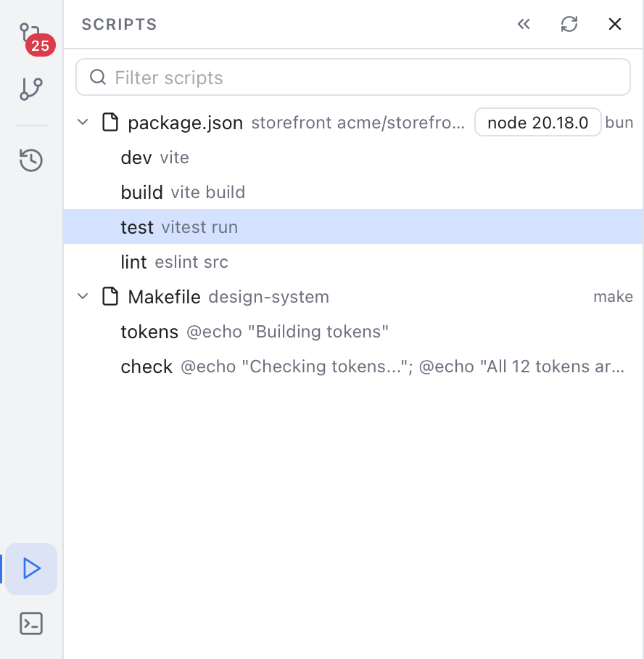Screen dimensions: 644x659
Task: Click the design-system project label
Action: pos(269,297)
